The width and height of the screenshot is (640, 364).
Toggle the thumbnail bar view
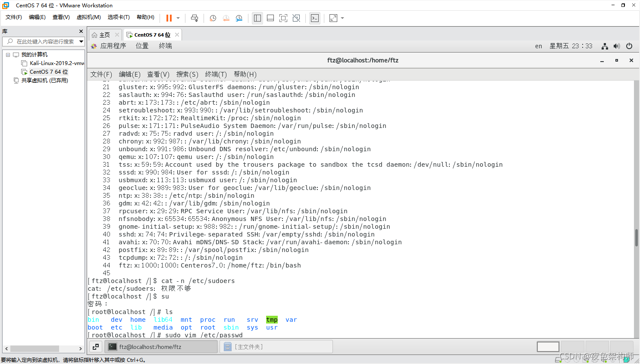(x=270, y=18)
